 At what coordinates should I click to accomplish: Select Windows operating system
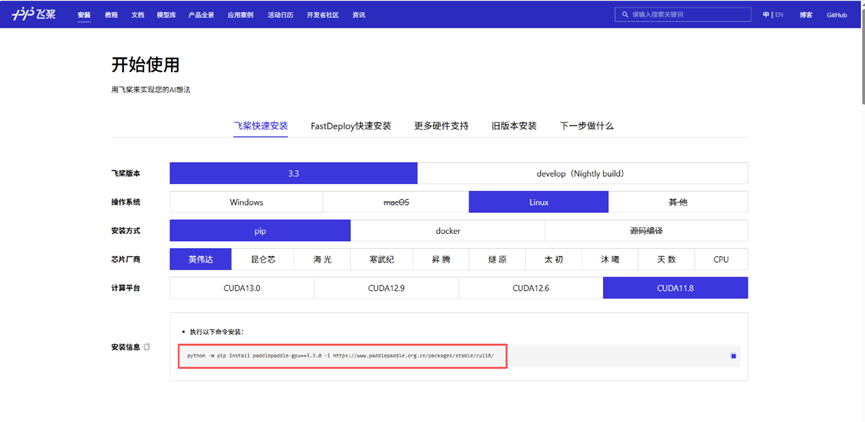coord(246,202)
